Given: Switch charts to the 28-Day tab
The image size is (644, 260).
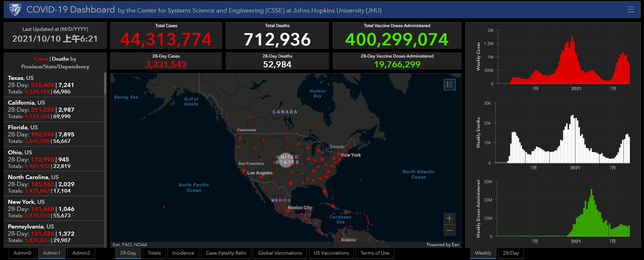Looking at the screenshot, I should tap(511, 253).
